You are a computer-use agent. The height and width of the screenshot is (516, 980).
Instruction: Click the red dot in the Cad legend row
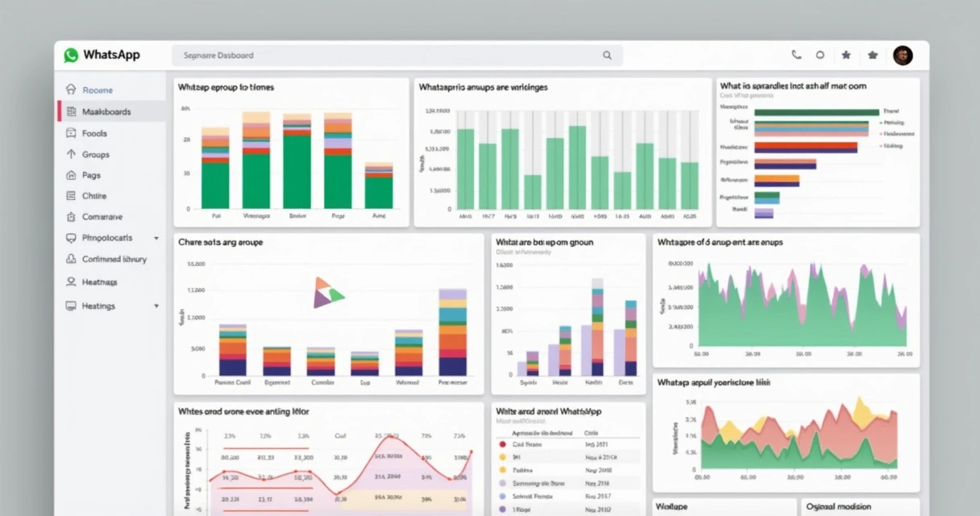[502, 444]
